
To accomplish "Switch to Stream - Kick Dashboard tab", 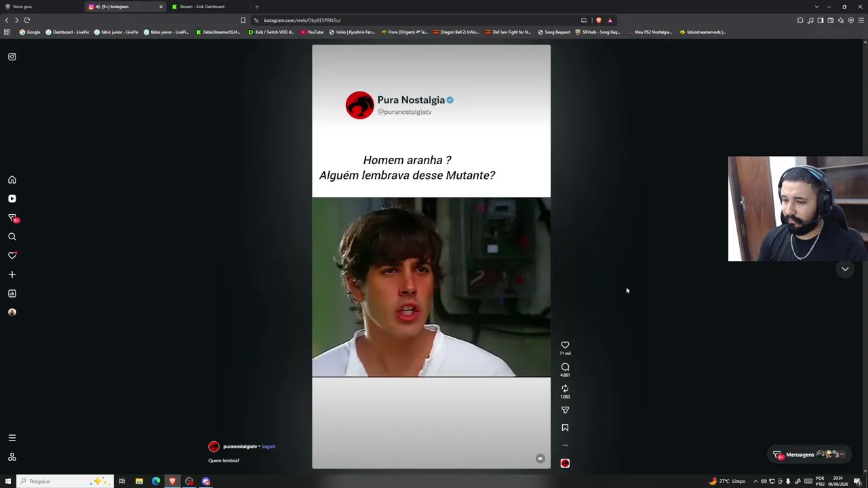I will click(209, 7).
